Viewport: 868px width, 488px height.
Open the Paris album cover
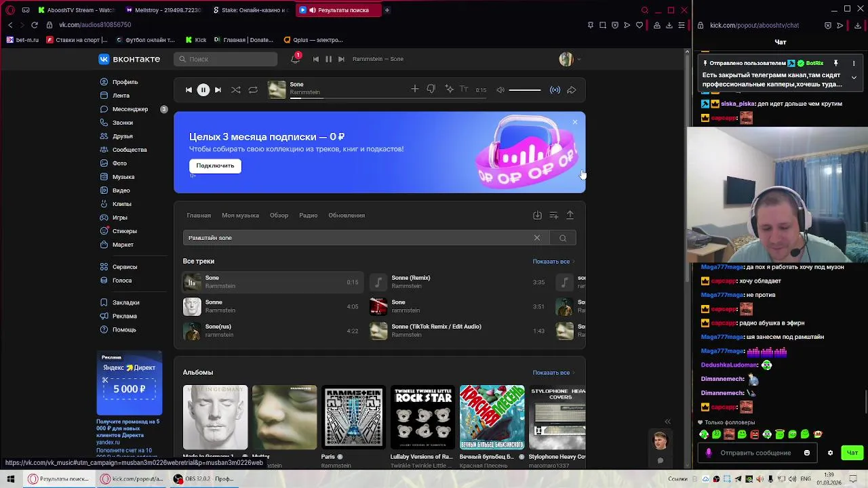click(353, 418)
